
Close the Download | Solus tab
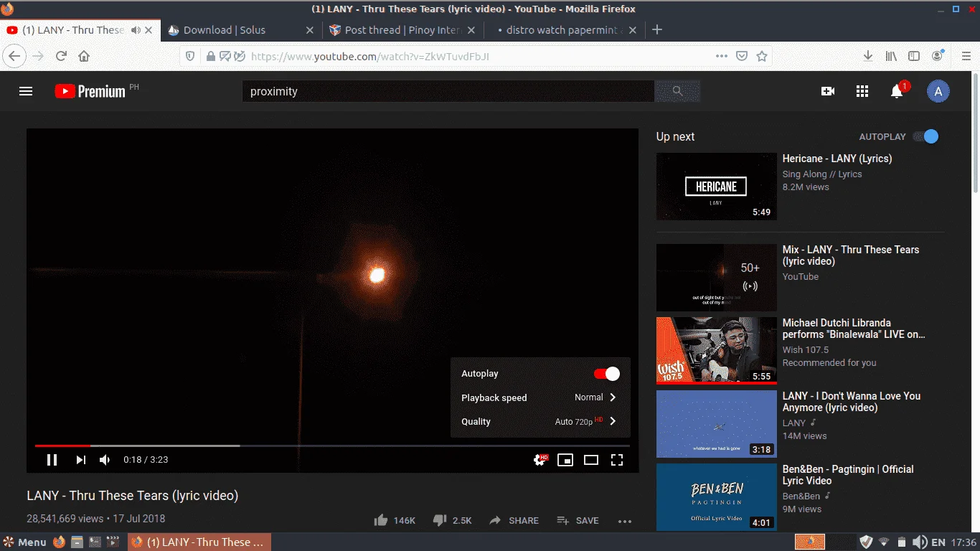pyautogui.click(x=310, y=30)
